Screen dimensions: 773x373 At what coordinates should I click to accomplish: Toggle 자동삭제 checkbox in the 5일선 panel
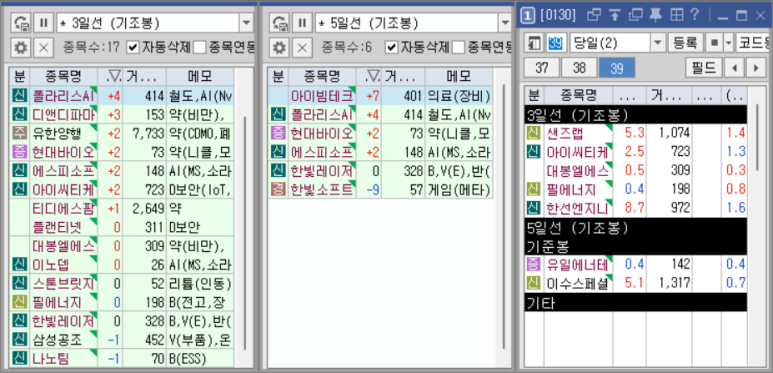tap(391, 47)
